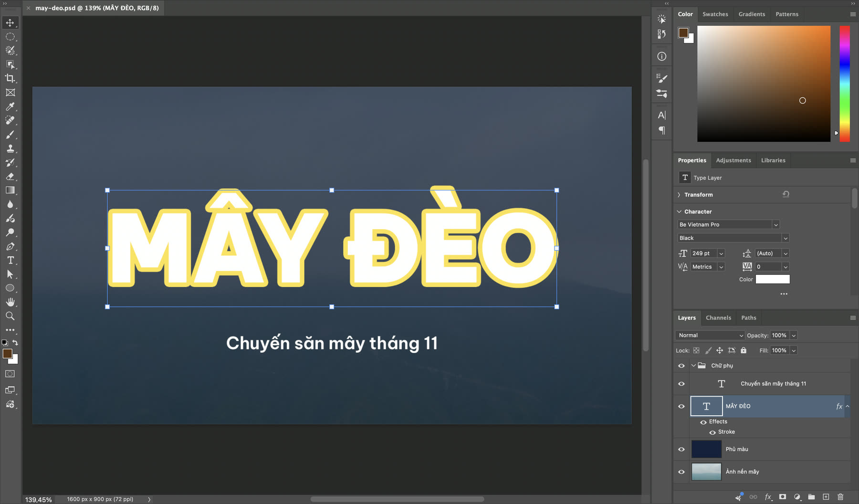Image resolution: width=859 pixels, height=504 pixels.
Task: Expand the Transform section
Action: click(679, 195)
